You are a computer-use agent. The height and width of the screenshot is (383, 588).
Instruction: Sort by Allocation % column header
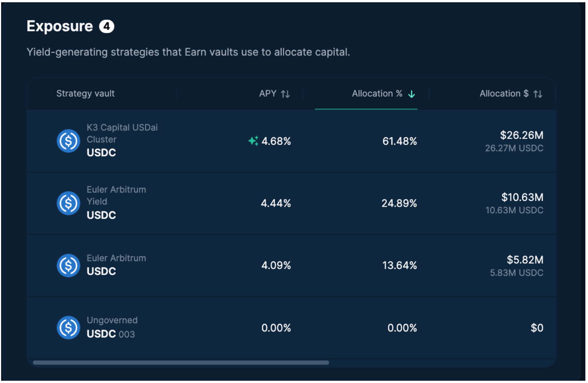pyautogui.click(x=377, y=94)
